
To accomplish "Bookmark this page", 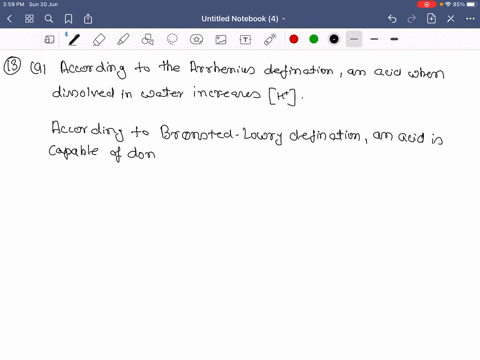I will [x=68, y=19].
